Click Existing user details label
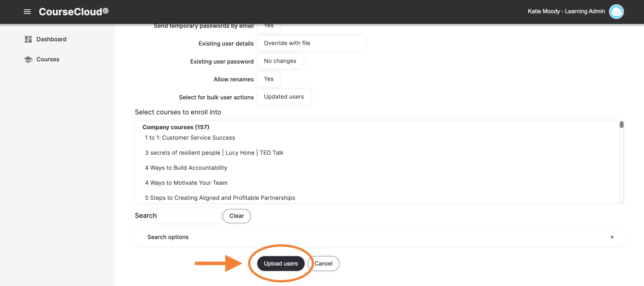 (226, 44)
